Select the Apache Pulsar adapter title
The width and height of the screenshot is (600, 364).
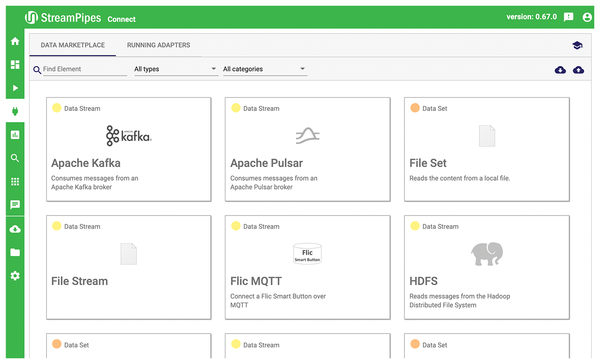(266, 163)
